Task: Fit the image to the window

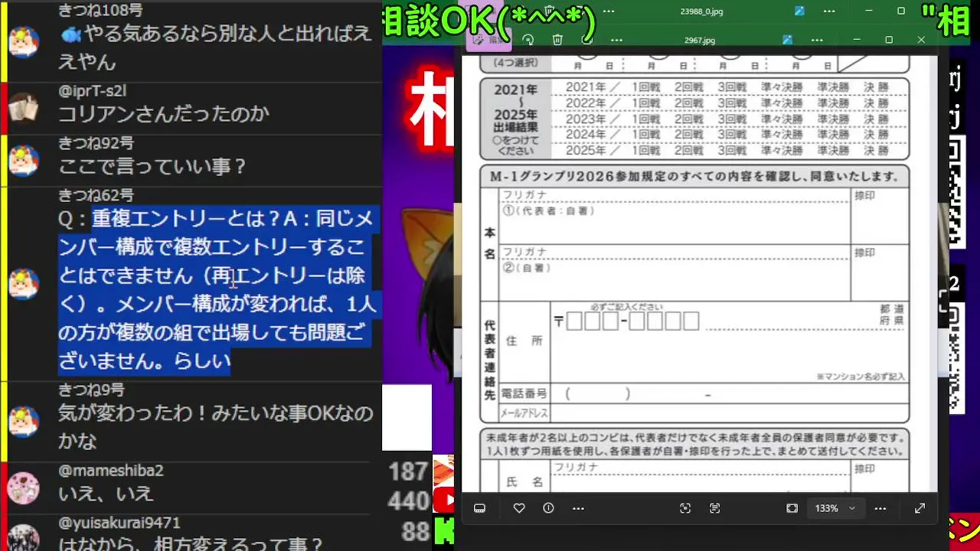Action: pyautogui.click(x=792, y=508)
